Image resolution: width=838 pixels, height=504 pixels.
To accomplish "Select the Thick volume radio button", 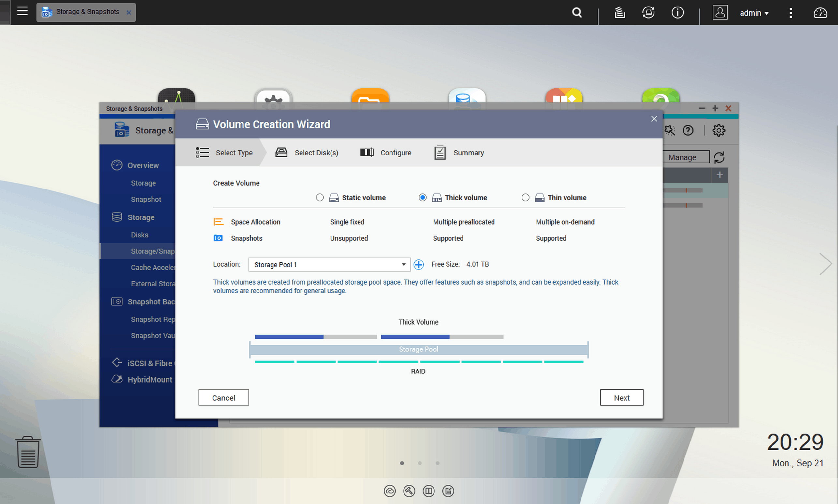I will 422,198.
